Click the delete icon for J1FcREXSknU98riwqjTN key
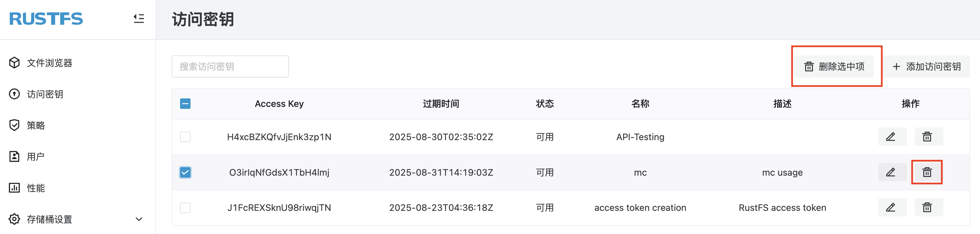 [928, 207]
